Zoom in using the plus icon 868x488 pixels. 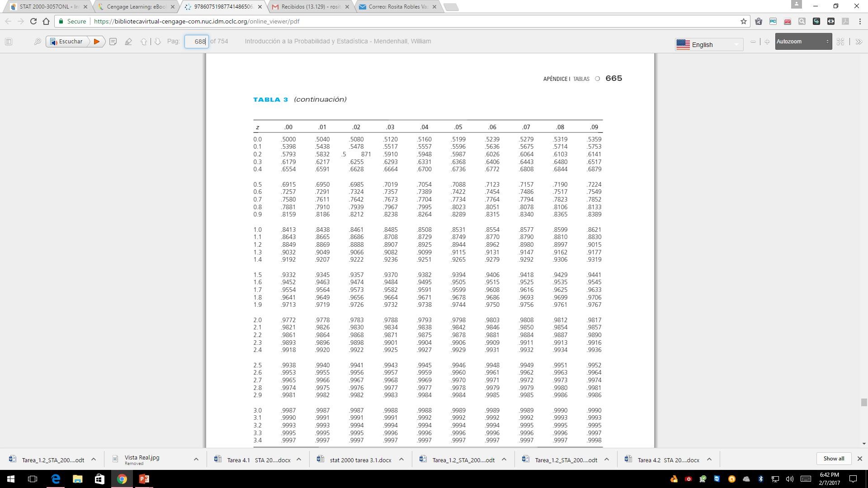(767, 42)
